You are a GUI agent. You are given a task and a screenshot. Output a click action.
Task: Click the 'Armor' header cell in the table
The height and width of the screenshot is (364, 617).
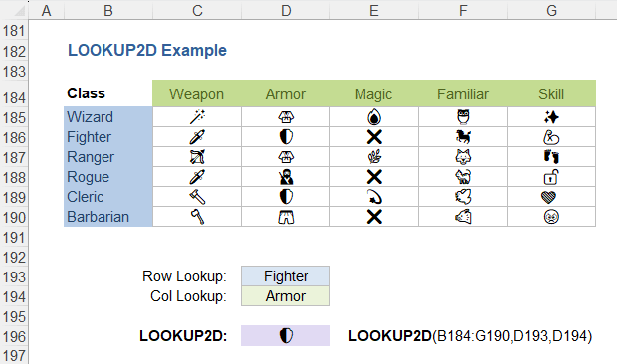286,93
